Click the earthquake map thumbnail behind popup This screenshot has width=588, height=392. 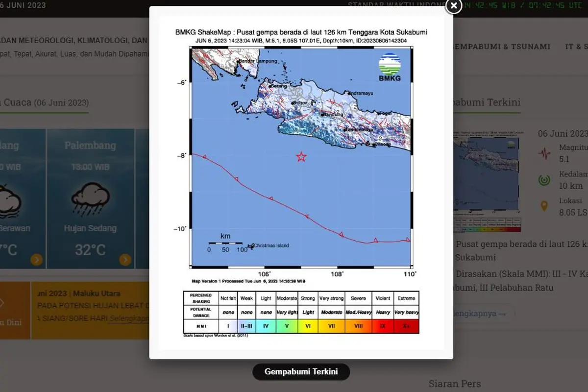(487, 180)
